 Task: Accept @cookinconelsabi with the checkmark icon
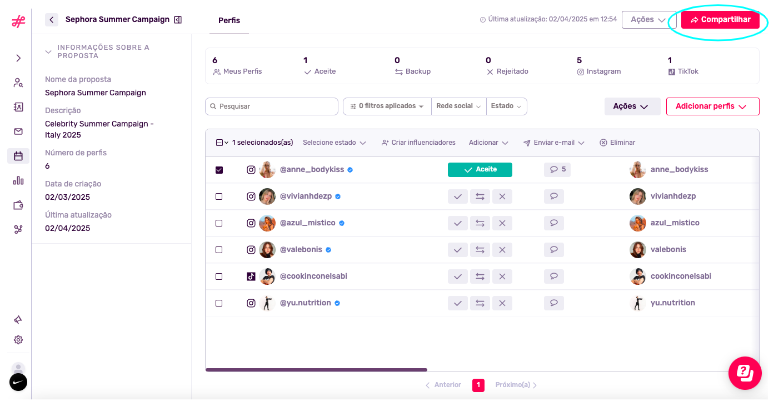(x=457, y=276)
